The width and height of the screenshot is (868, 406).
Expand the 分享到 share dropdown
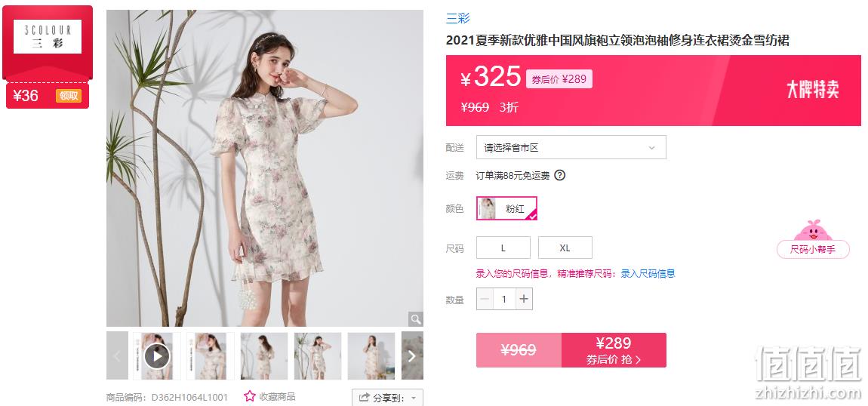pyautogui.click(x=387, y=398)
